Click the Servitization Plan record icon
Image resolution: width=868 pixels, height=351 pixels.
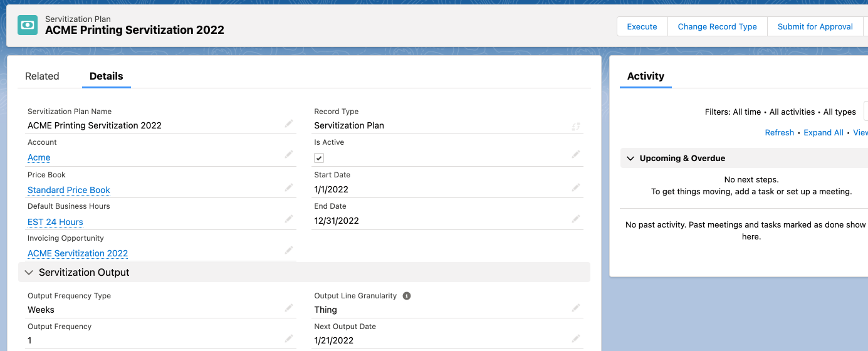coord(28,25)
